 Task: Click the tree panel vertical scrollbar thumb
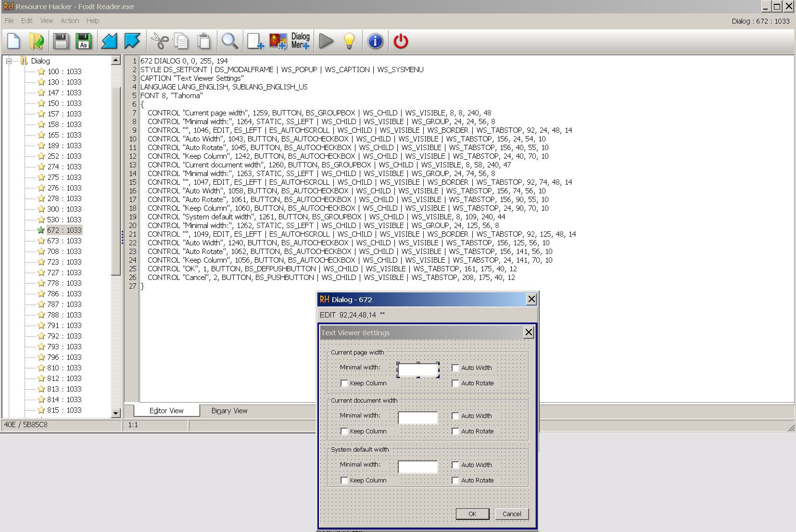tap(115, 181)
